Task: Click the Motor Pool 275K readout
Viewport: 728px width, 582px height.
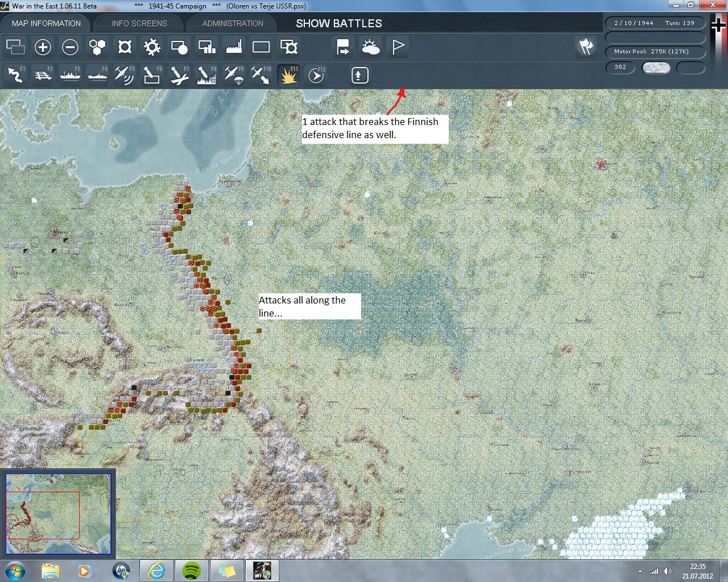Action: (x=655, y=51)
